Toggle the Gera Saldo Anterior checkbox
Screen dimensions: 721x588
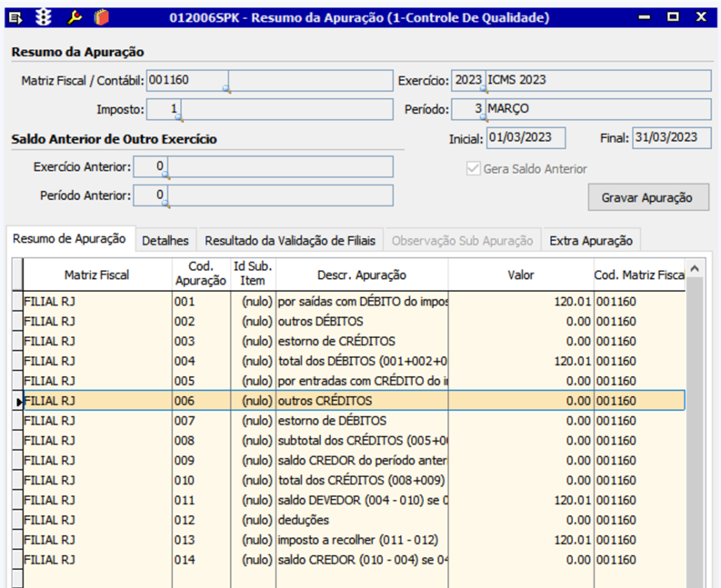473,169
